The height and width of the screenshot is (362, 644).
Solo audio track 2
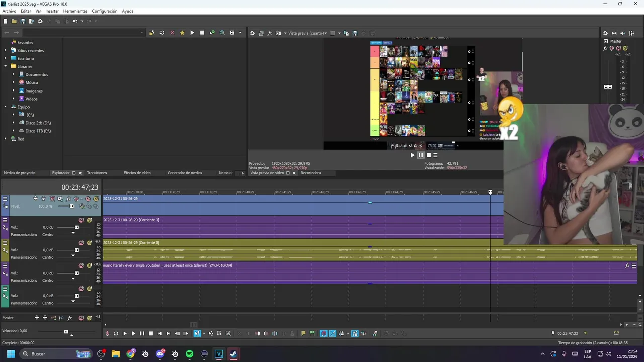click(89, 220)
